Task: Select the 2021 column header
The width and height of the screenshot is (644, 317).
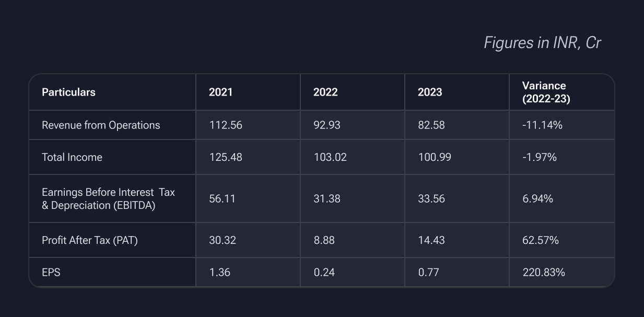Action: [x=220, y=92]
